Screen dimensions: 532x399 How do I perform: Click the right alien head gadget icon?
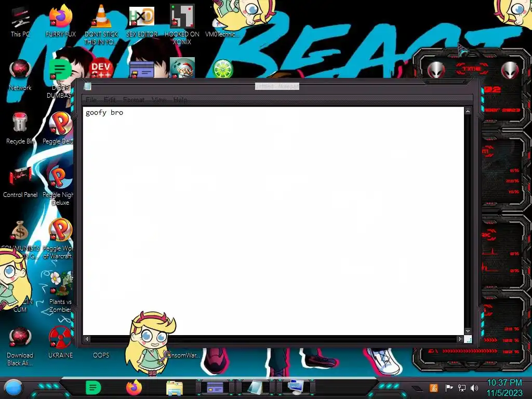pos(510,70)
